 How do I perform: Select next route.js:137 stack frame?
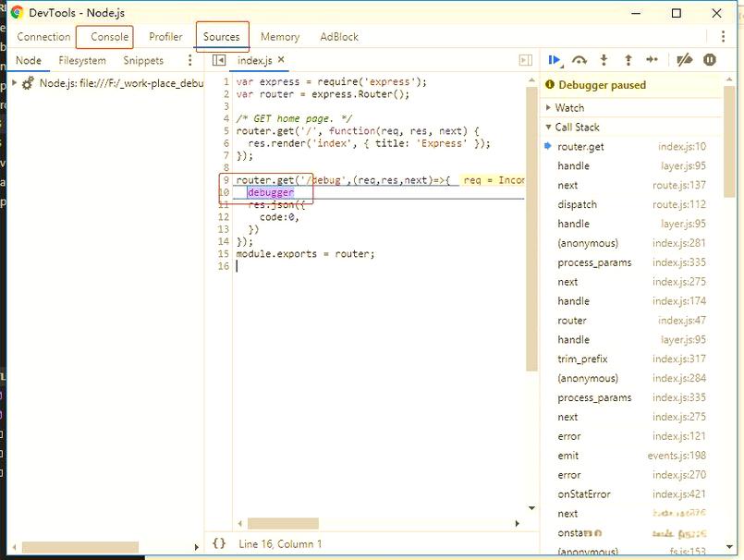coord(631,185)
